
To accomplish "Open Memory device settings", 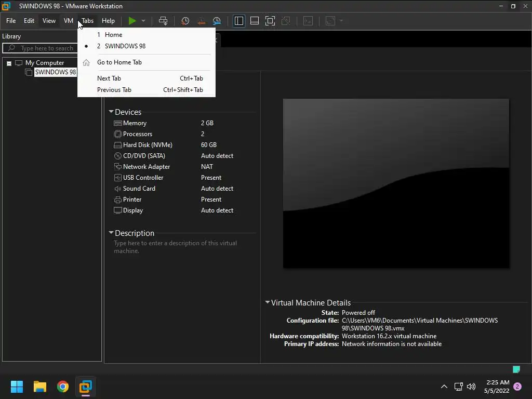I will 135,123.
